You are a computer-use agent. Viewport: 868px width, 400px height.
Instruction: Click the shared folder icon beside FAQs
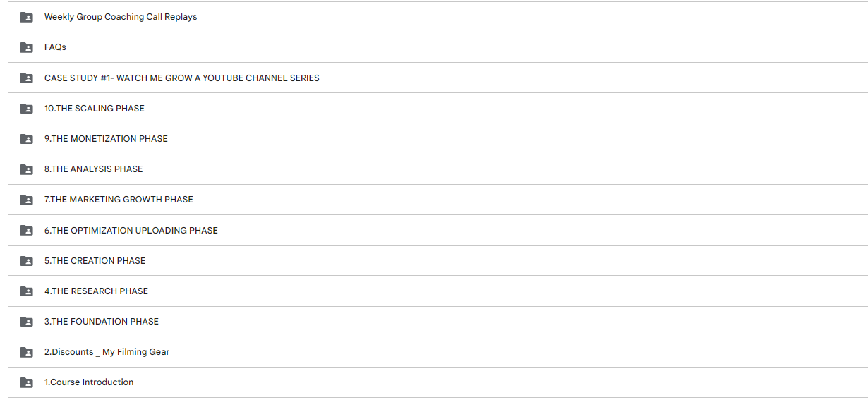tap(26, 47)
